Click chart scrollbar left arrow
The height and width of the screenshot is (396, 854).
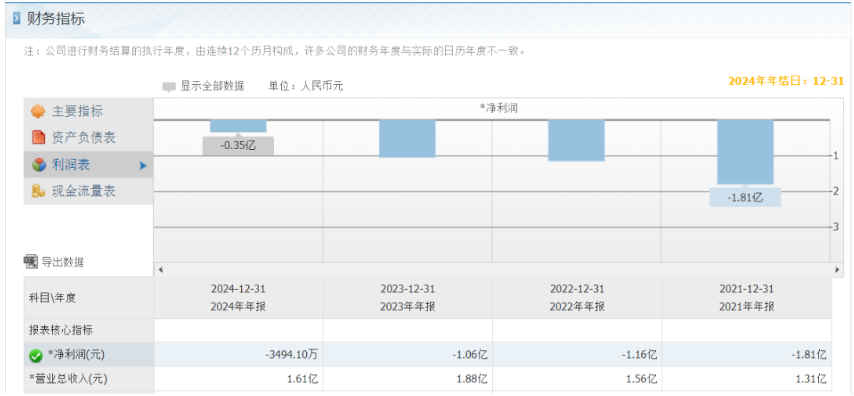pos(161,270)
